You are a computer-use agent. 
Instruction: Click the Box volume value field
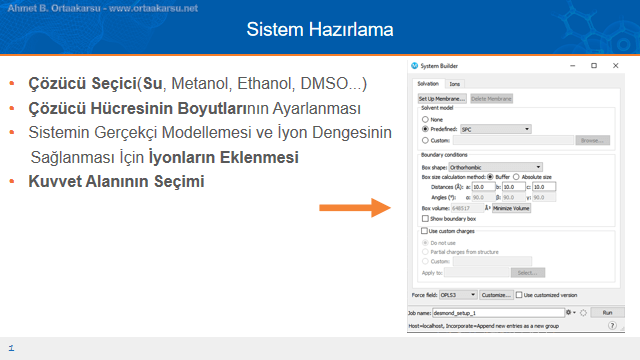click(x=467, y=208)
